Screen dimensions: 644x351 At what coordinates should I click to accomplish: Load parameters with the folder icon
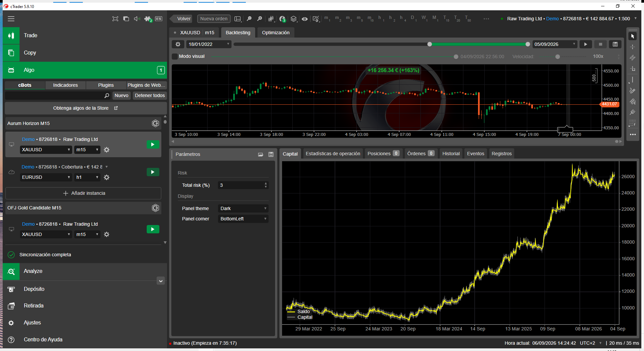260,154
